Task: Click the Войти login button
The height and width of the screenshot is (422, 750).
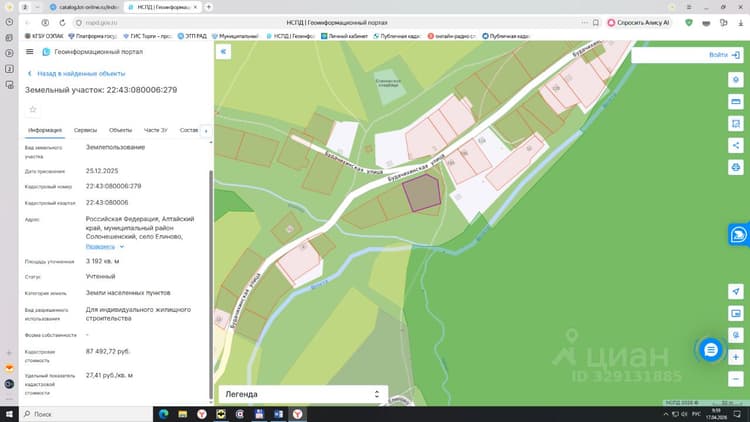Action: [x=724, y=55]
